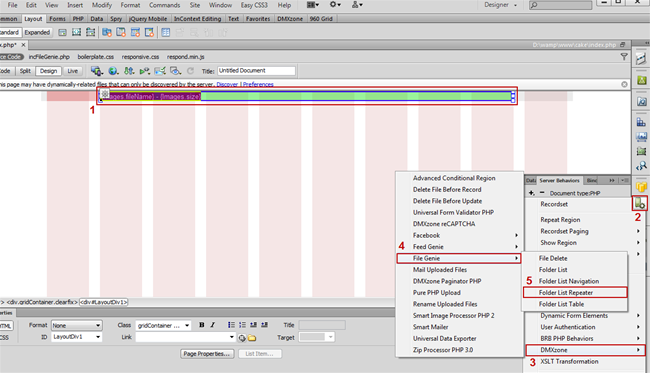Open the Easy CSS3 menu

[254, 5]
